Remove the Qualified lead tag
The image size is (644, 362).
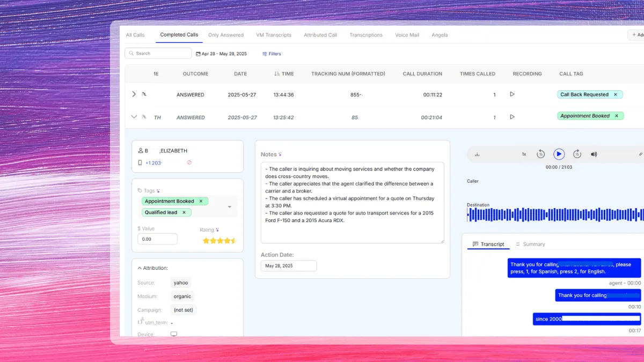click(184, 212)
